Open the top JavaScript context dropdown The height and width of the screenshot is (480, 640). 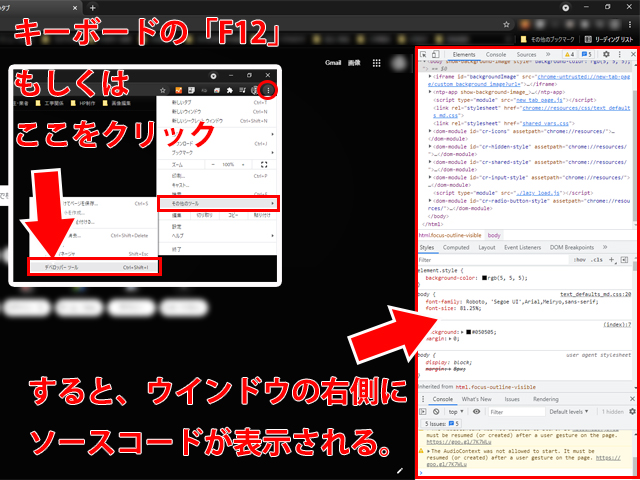tap(456, 411)
